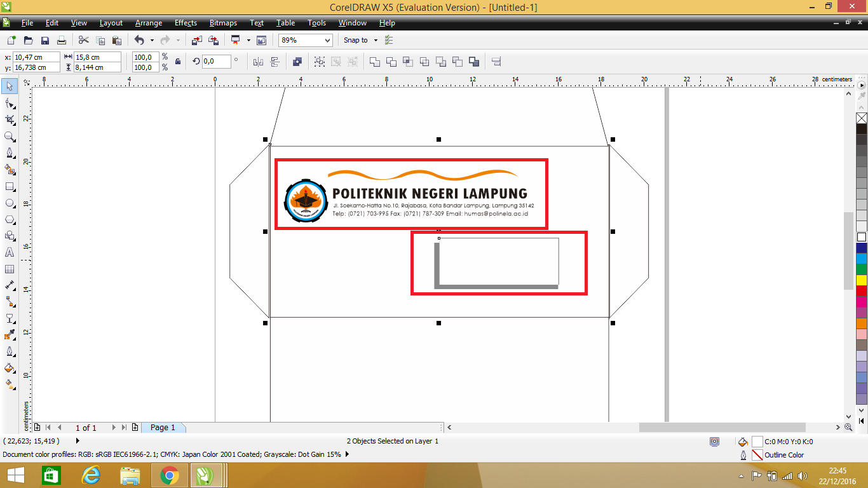
Task: Toggle the lock ratio padlock
Action: (x=177, y=62)
